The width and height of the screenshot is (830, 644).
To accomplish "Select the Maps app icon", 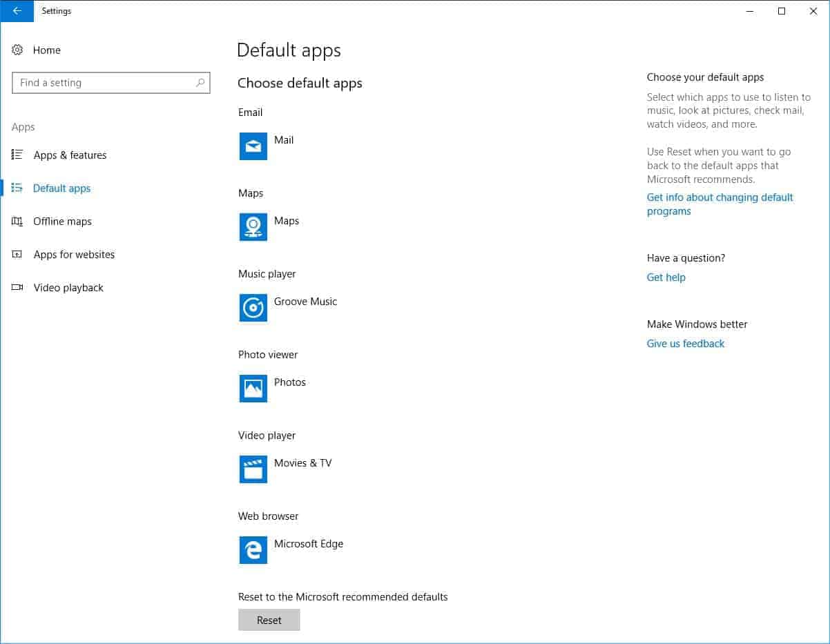I will tap(253, 227).
